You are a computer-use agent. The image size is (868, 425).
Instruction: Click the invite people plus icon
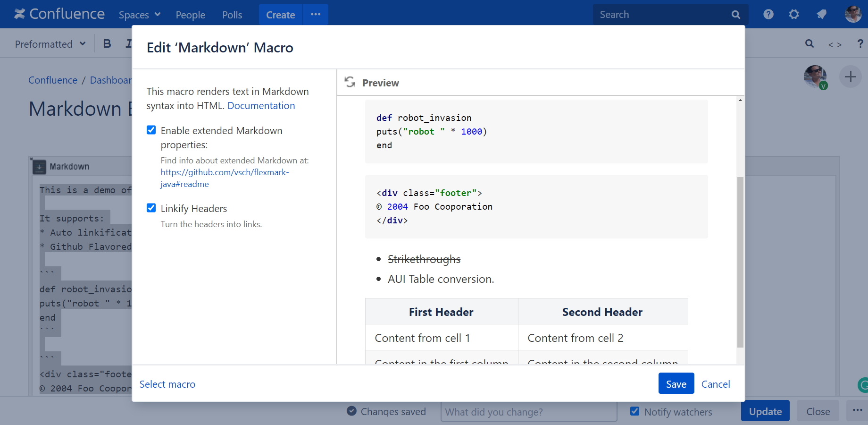point(850,76)
